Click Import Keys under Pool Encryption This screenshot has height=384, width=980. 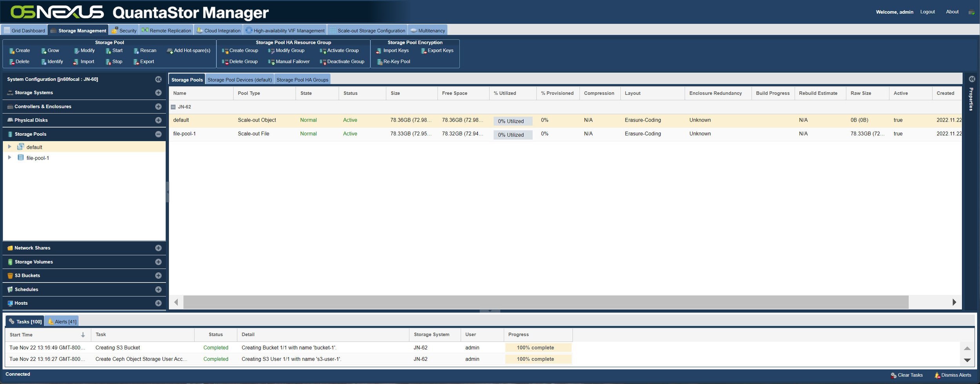(x=392, y=51)
